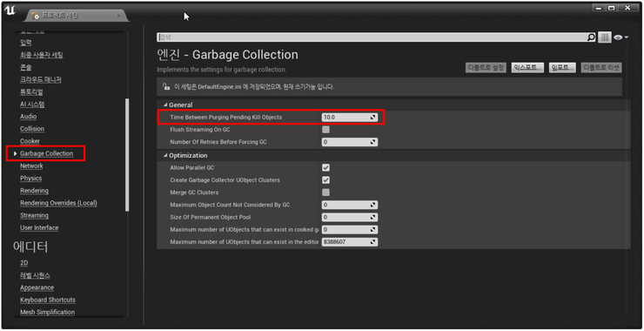Viewport: 644px width, 331px height.
Task: Select the 프로젝트 세팅 tab
Action: click(77, 16)
